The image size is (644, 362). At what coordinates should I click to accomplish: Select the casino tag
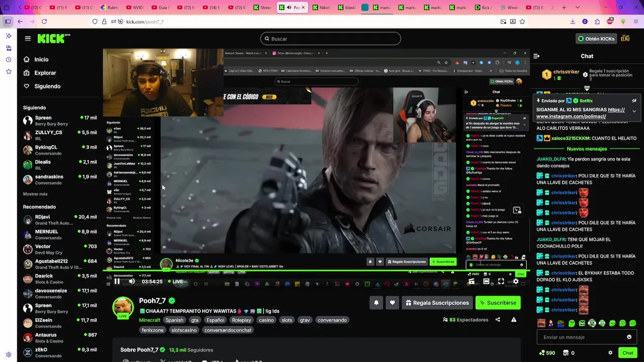(x=266, y=320)
